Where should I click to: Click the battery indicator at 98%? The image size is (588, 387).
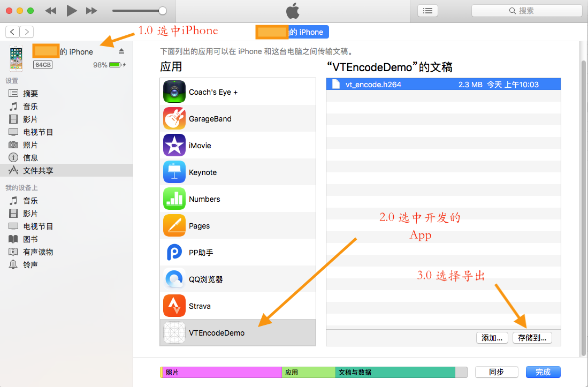115,65
